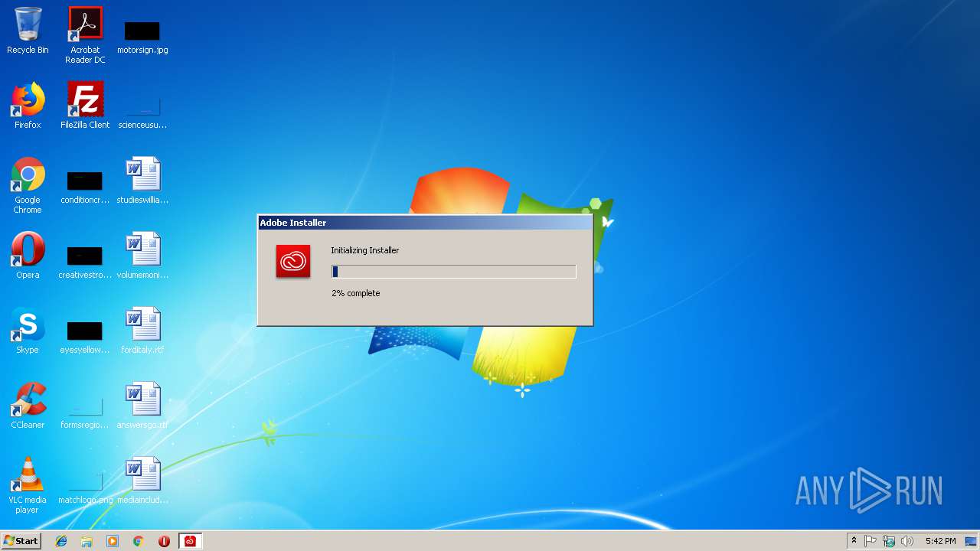Open Windows Explorer from taskbar
Image resolution: width=980 pixels, height=551 pixels.
[x=87, y=541]
